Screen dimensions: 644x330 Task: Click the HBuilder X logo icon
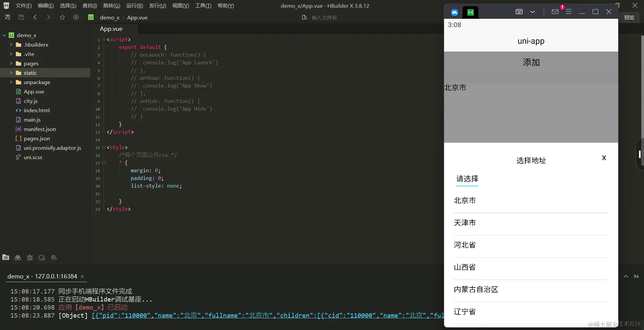coord(6,6)
